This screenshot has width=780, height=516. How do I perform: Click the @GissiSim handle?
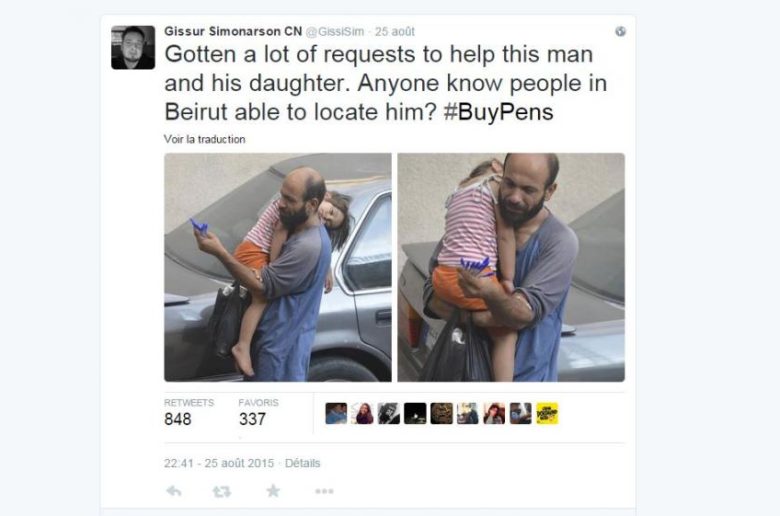click(335, 32)
